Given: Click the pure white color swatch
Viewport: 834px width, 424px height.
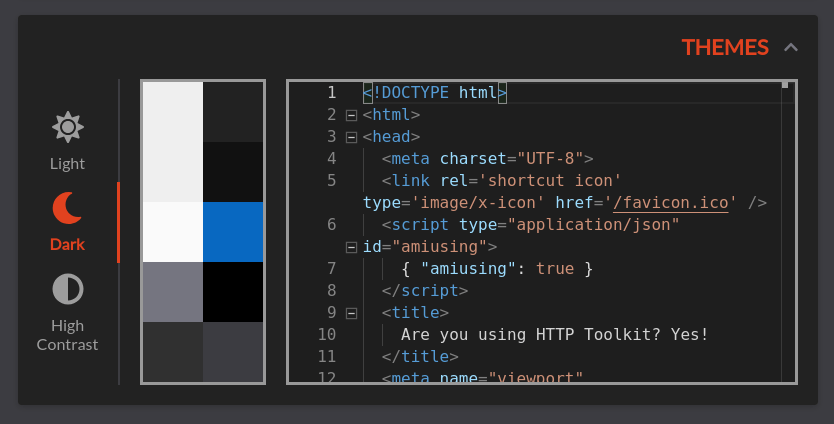Looking at the screenshot, I should [173, 232].
